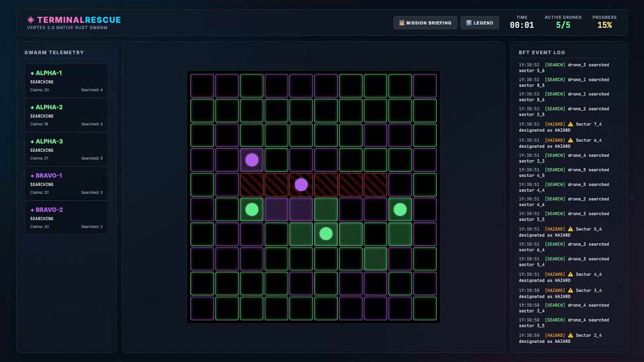Click the warning icon for Sector 7_4

point(571,124)
